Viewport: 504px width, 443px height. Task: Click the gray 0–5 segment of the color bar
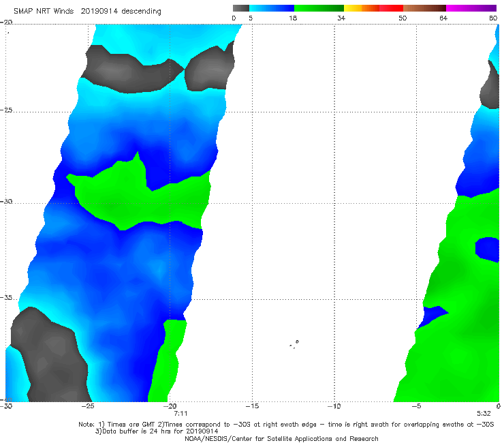pos(240,8)
